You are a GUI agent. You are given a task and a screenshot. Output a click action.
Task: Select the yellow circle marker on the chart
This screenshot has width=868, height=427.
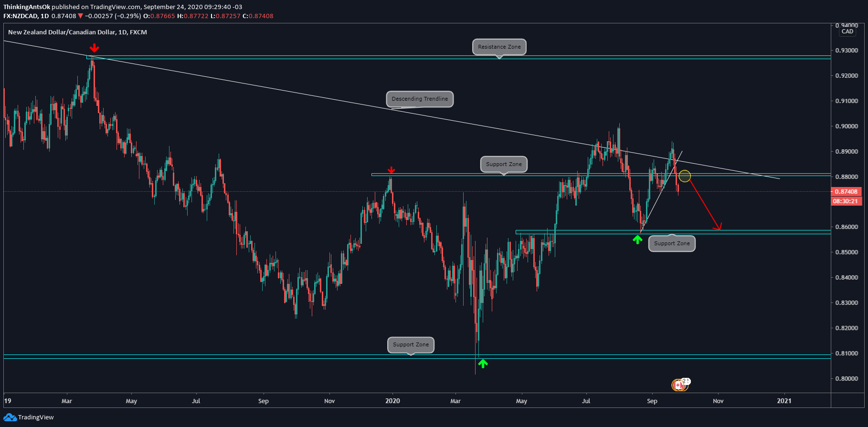point(685,176)
